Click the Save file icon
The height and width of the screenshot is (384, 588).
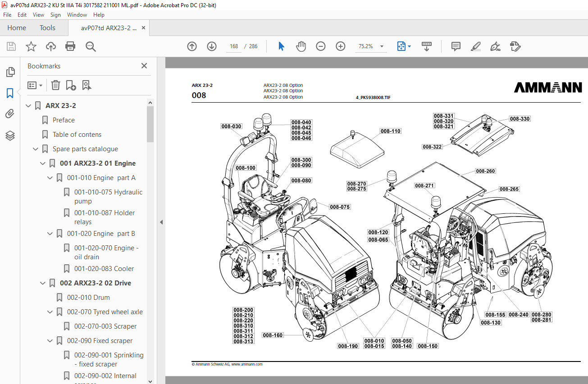tap(11, 46)
